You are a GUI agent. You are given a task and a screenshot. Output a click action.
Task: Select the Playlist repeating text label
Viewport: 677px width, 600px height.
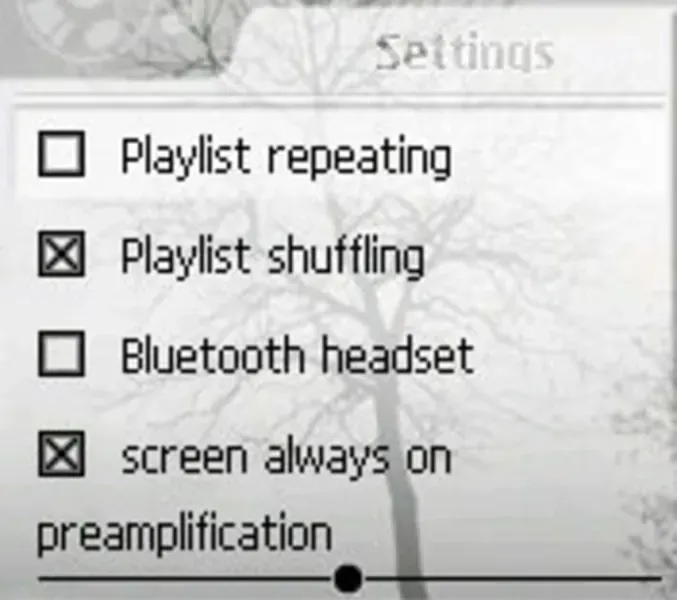click(286, 158)
